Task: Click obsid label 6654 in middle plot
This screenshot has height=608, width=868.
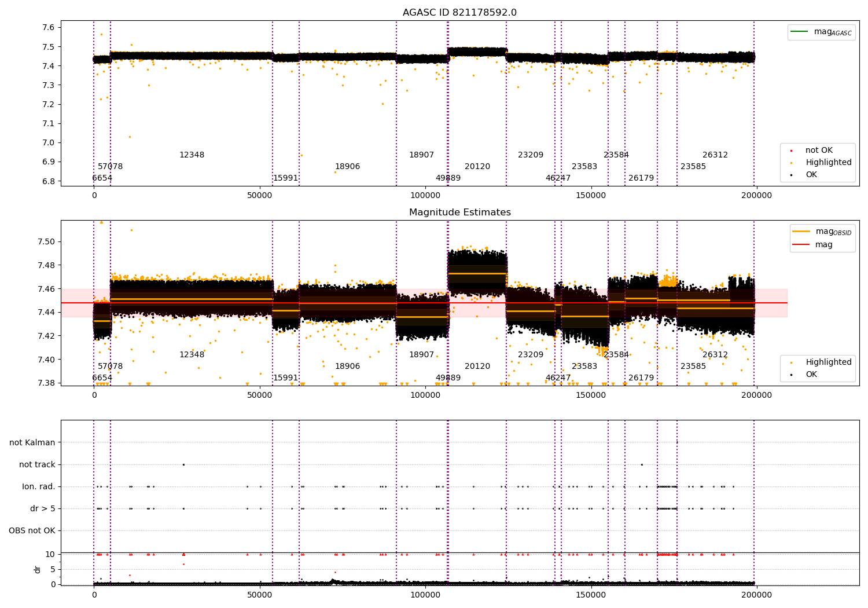Action: tap(102, 378)
